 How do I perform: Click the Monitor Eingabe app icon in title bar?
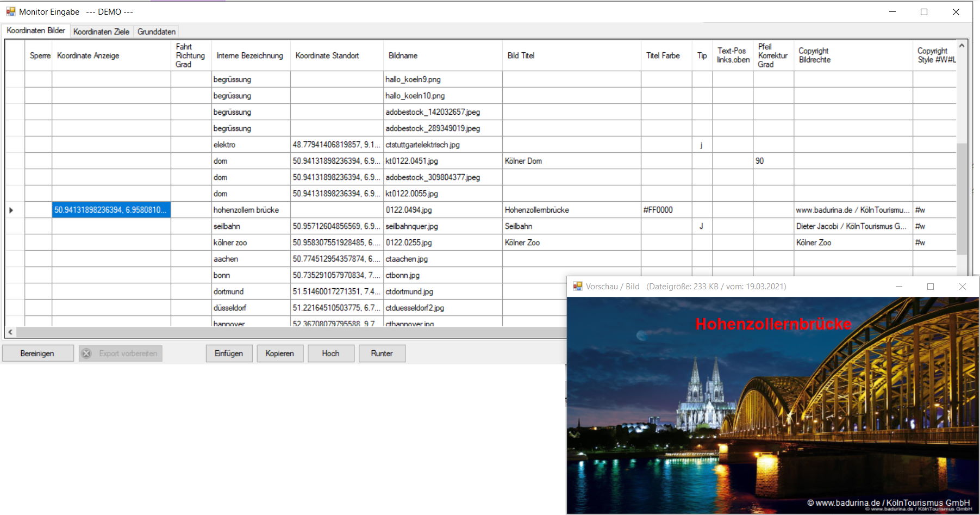coord(10,11)
